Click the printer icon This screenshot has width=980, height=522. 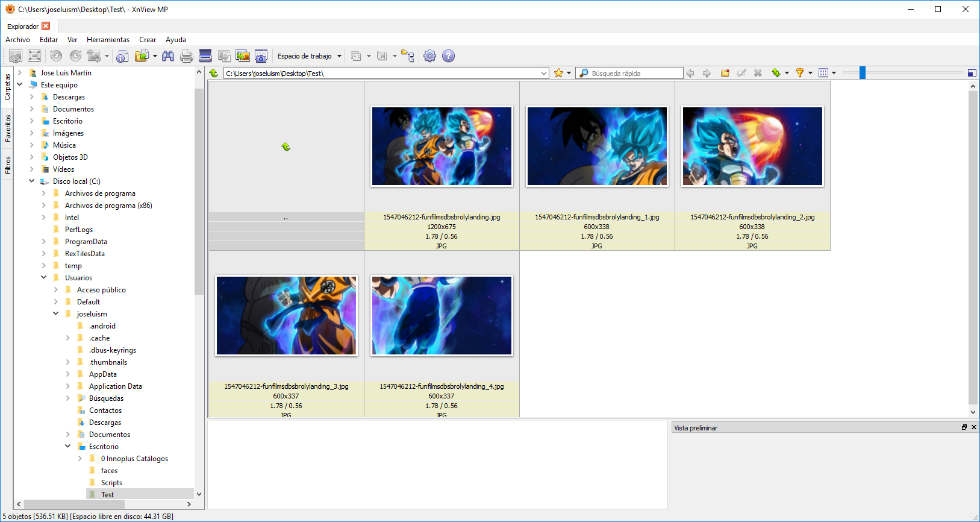pyautogui.click(x=187, y=56)
